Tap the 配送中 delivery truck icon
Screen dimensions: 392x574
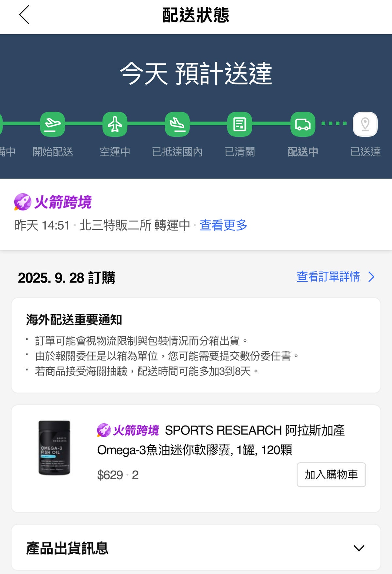point(303,124)
